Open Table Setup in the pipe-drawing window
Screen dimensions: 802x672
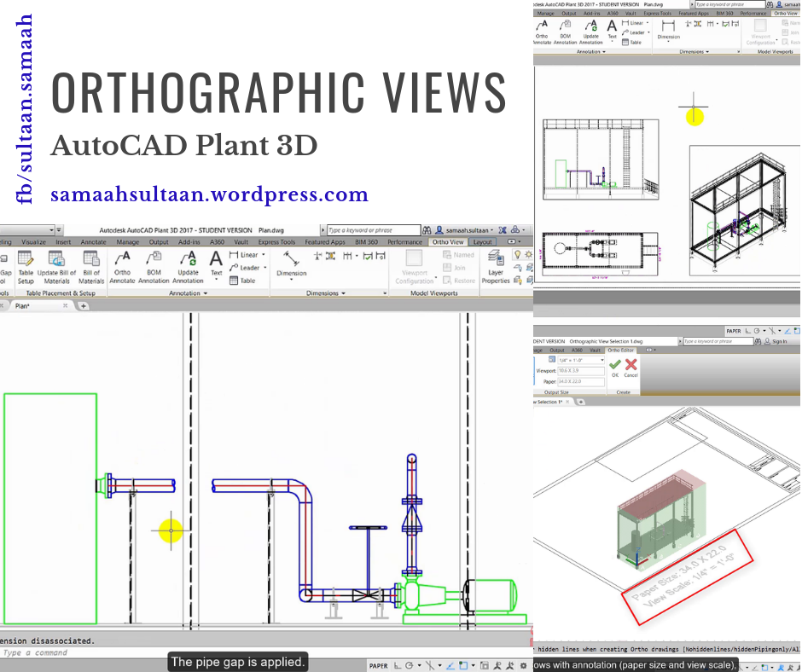pyautogui.click(x=26, y=267)
